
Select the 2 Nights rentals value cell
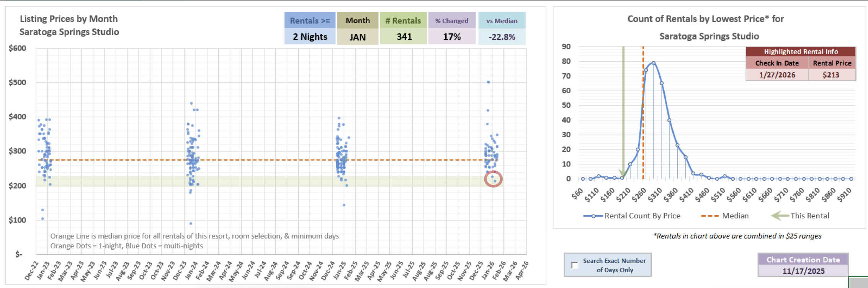310,37
